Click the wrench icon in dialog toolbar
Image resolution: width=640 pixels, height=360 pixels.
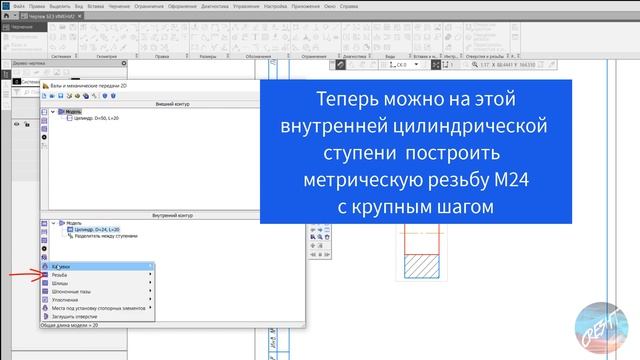point(94,96)
